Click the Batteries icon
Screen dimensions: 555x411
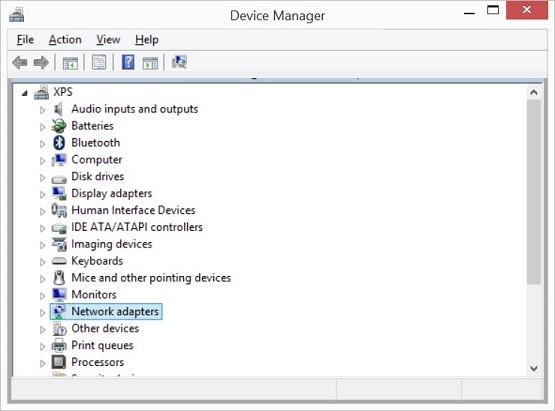point(59,126)
